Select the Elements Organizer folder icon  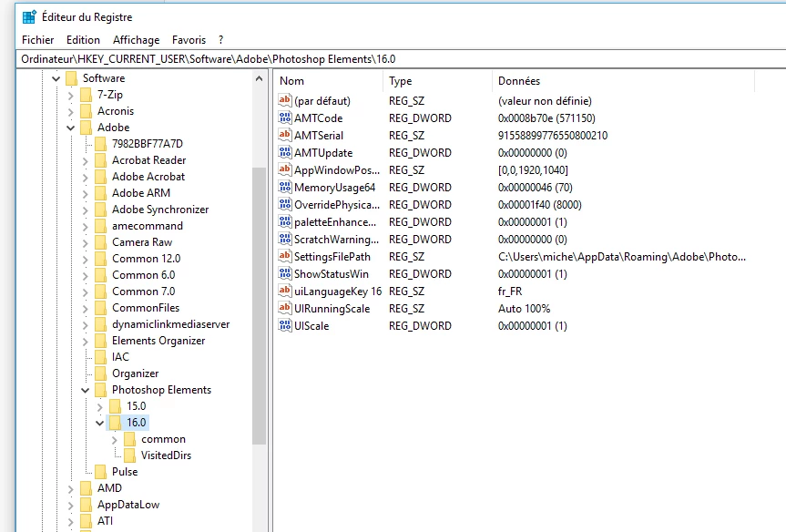101,341
